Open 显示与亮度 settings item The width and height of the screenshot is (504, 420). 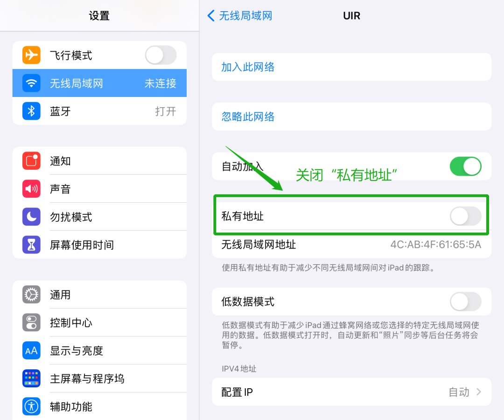click(99, 351)
